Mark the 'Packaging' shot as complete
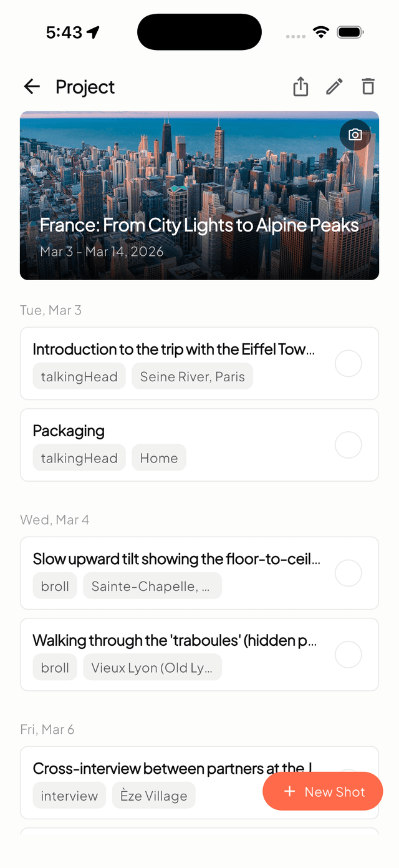The width and height of the screenshot is (399, 868). (x=348, y=445)
